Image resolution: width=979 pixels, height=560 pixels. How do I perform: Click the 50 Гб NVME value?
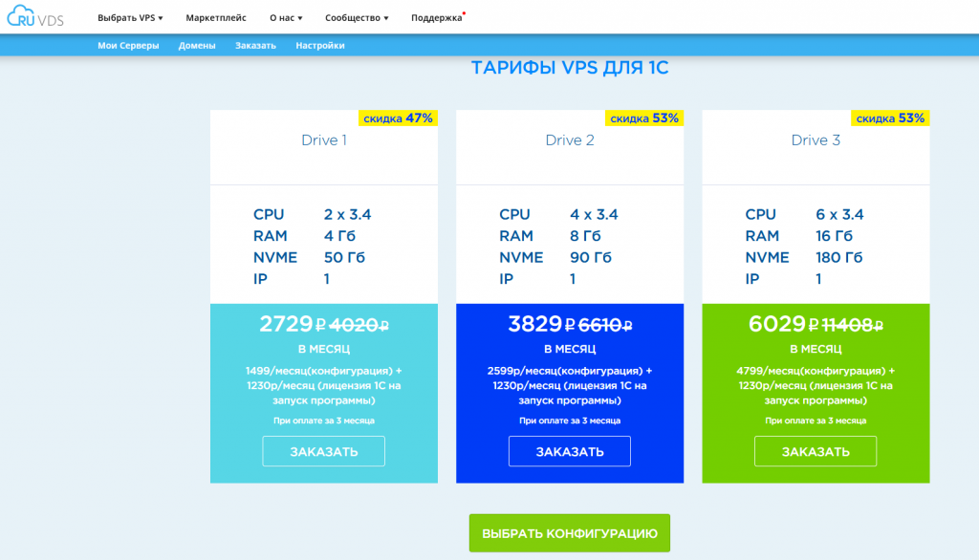point(344,257)
